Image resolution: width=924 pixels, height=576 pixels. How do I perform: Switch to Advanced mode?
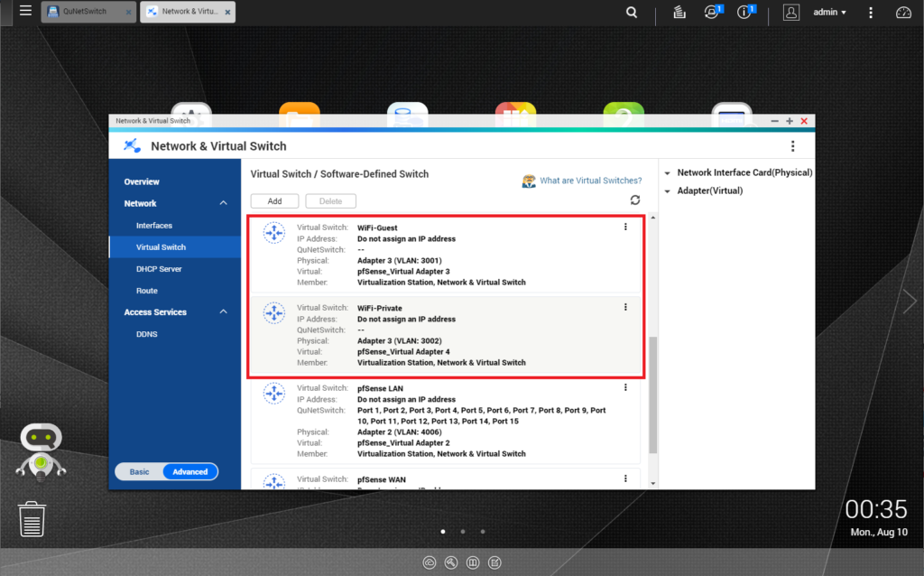point(189,471)
